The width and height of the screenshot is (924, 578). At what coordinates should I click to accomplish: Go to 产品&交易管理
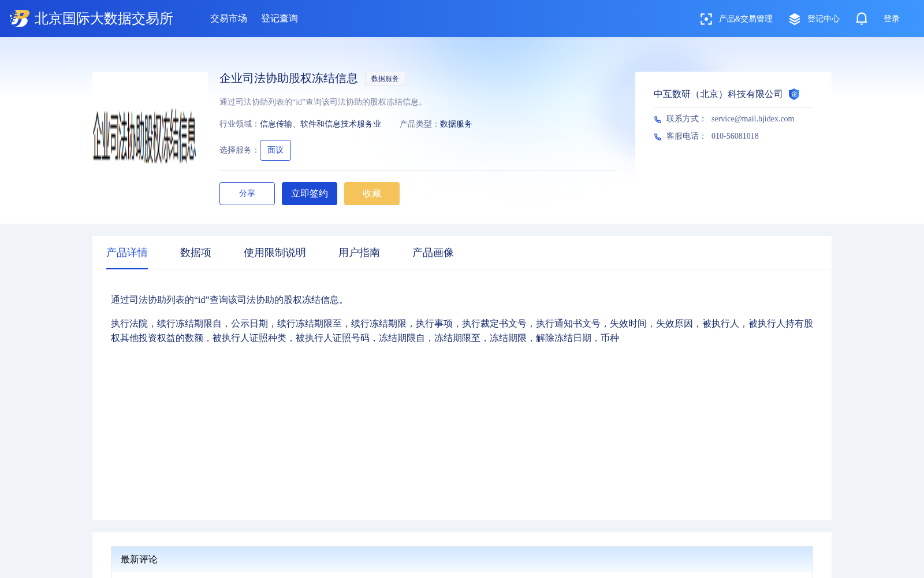[746, 19]
